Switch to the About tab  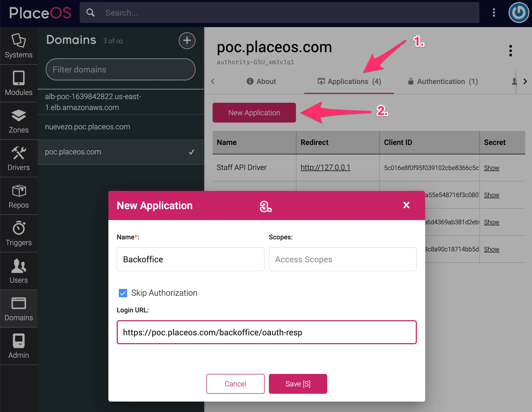261,82
